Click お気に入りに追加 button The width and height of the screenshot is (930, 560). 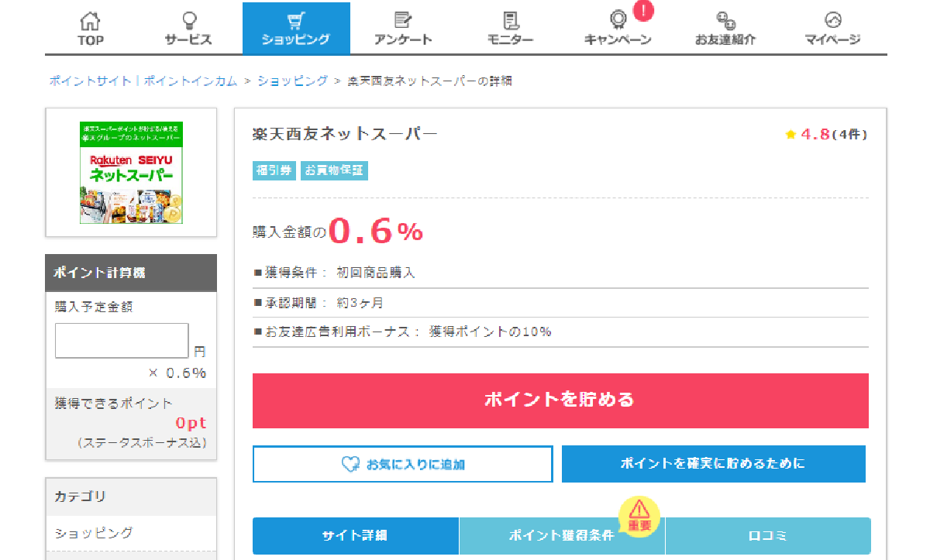click(x=403, y=464)
